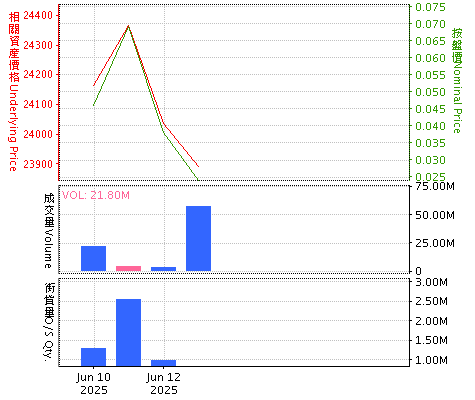This screenshot has height=400, width=475.
Task: Click the 25.00M volume axis label
Action: [x=435, y=243]
